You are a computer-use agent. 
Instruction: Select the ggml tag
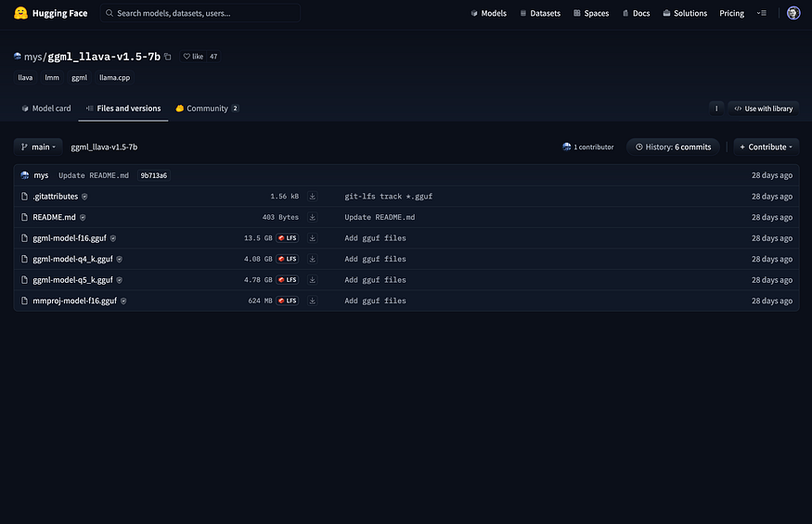click(79, 78)
